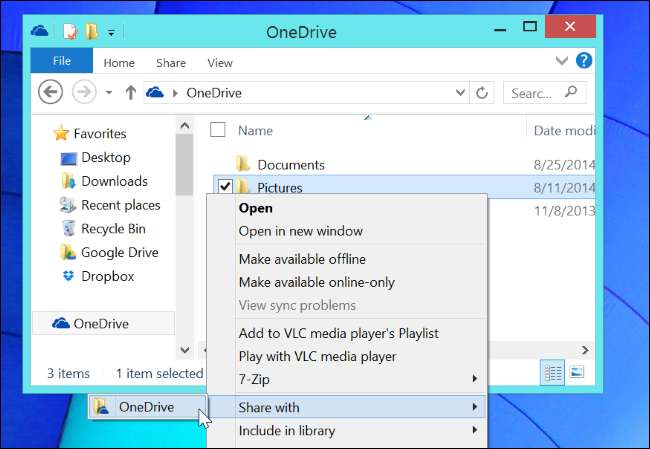The width and height of the screenshot is (650, 449).
Task: Switch to the Home ribbon tab
Action: [x=119, y=63]
